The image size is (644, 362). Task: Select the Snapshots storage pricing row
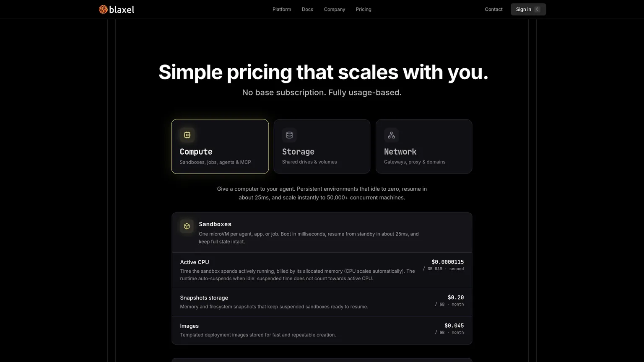click(x=322, y=302)
